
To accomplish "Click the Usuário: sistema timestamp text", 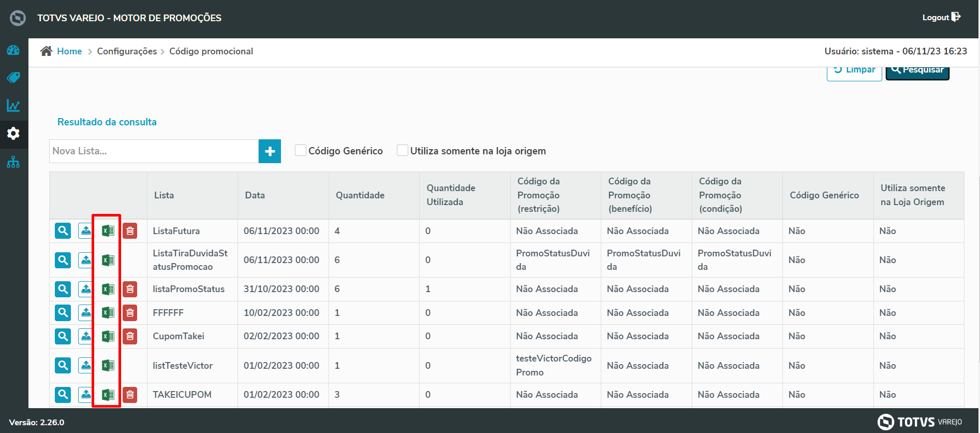I will [896, 51].
